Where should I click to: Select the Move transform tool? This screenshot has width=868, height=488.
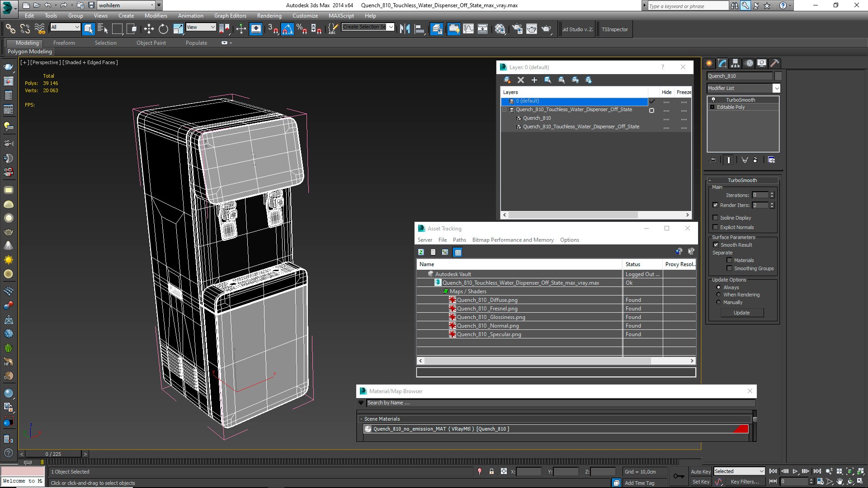coord(149,29)
